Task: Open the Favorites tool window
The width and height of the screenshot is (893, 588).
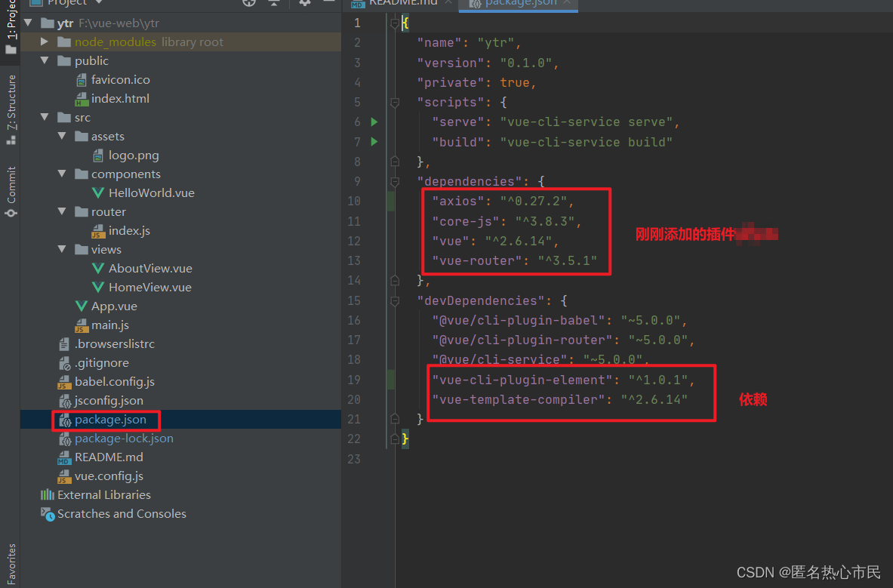Action: (x=11, y=562)
